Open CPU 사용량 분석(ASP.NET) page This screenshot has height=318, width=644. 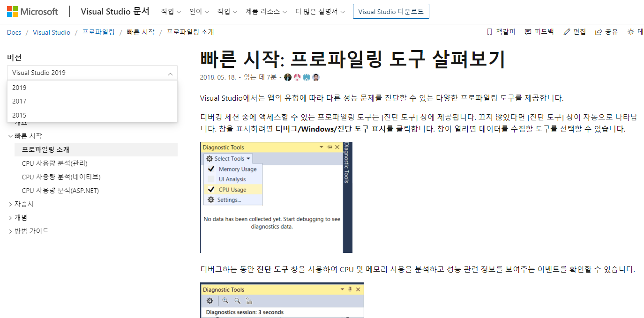[60, 191]
